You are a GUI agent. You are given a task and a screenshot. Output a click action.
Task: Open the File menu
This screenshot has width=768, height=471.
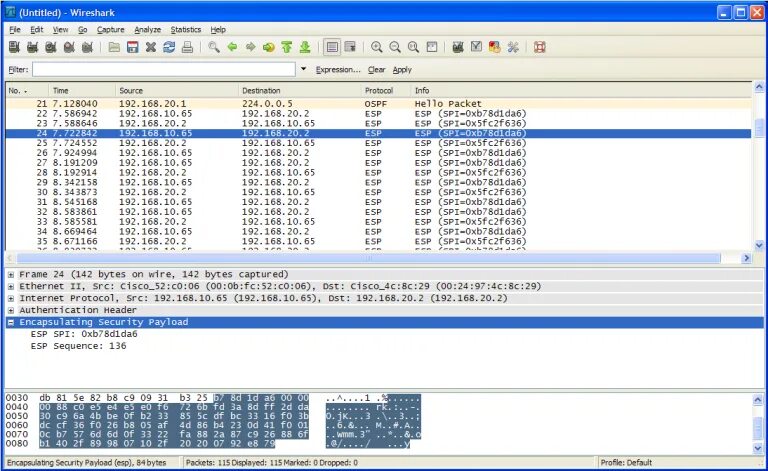[x=15, y=30]
